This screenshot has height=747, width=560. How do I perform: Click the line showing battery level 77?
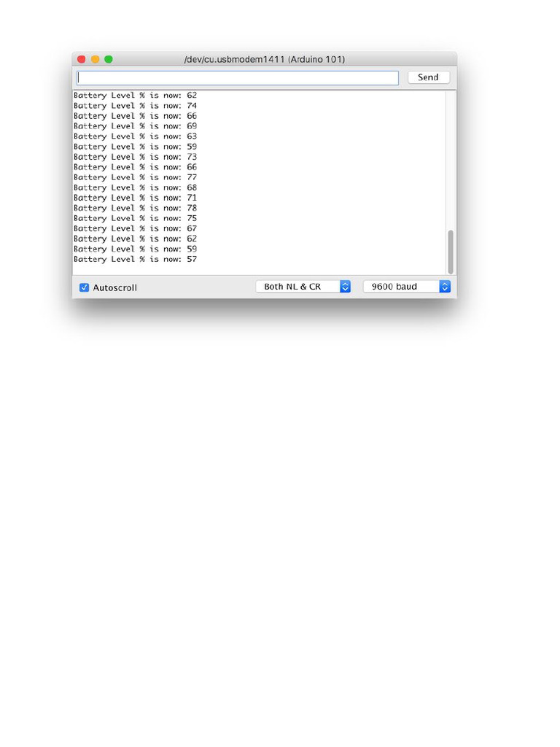tap(135, 177)
